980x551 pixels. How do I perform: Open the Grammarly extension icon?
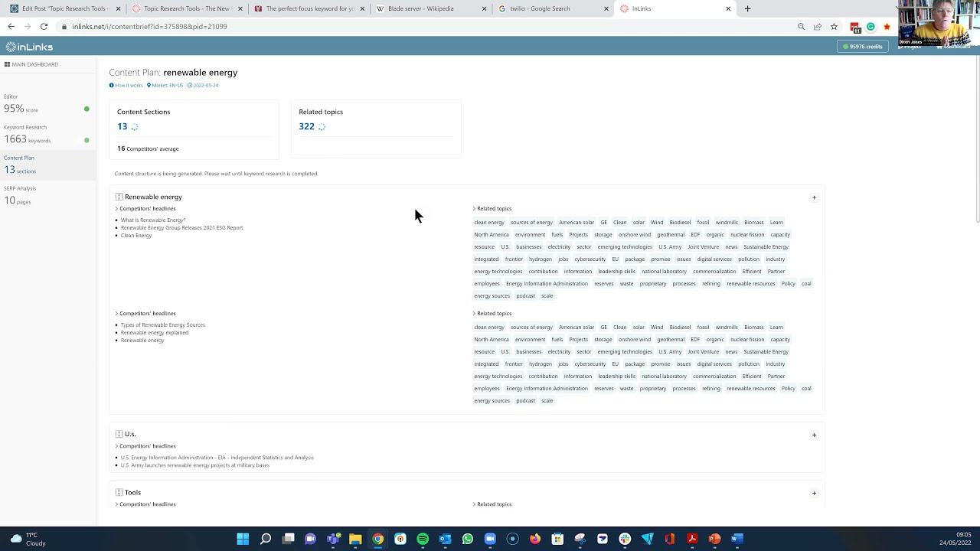(x=871, y=27)
